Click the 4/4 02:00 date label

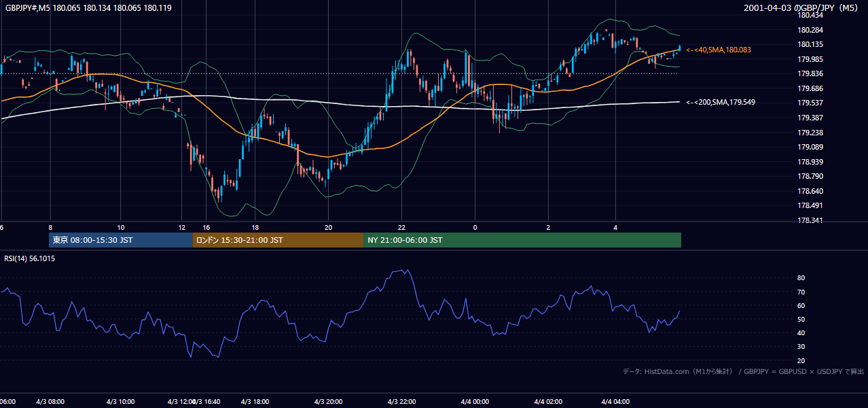point(547,402)
